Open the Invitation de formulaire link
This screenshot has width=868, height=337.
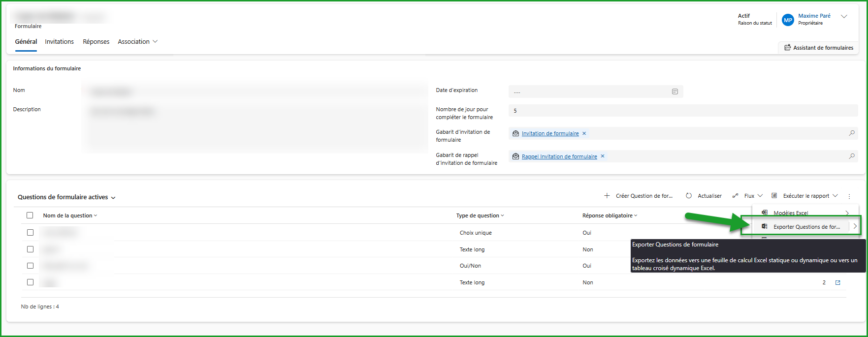(x=550, y=133)
